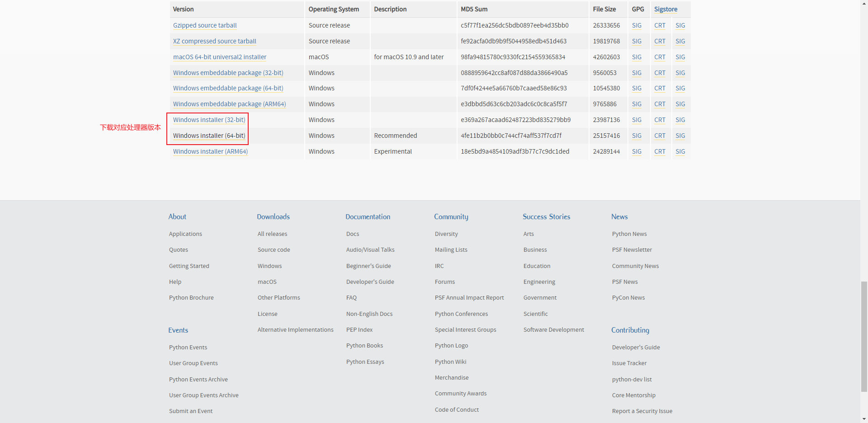Screen dimensions: 868x423
Task: Open the Gzipped source tarball link
Action: pos(205,25)
